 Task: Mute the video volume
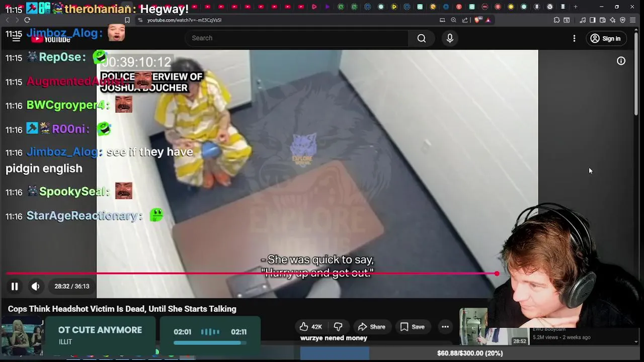pyautogui.click(x=35, y=286)
